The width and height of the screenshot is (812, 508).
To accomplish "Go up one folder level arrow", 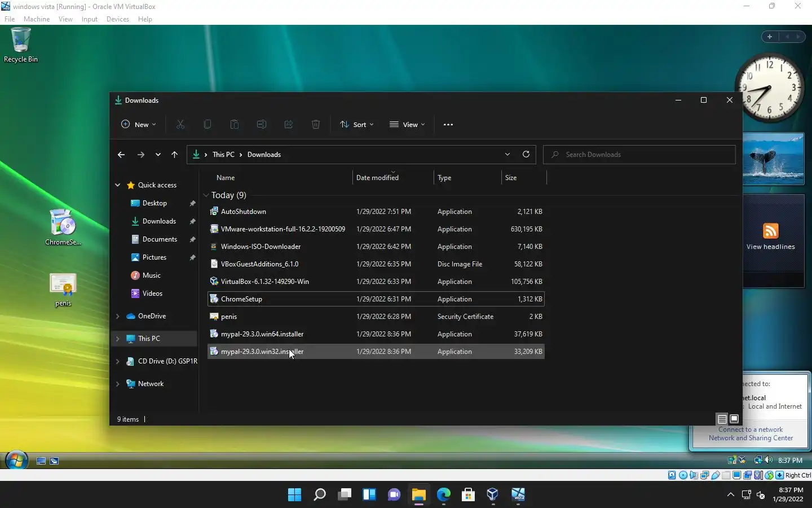I will point(175,155).
